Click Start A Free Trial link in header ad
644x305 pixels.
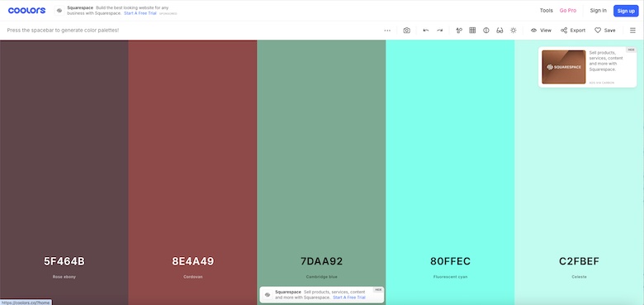tap(140, 13)
